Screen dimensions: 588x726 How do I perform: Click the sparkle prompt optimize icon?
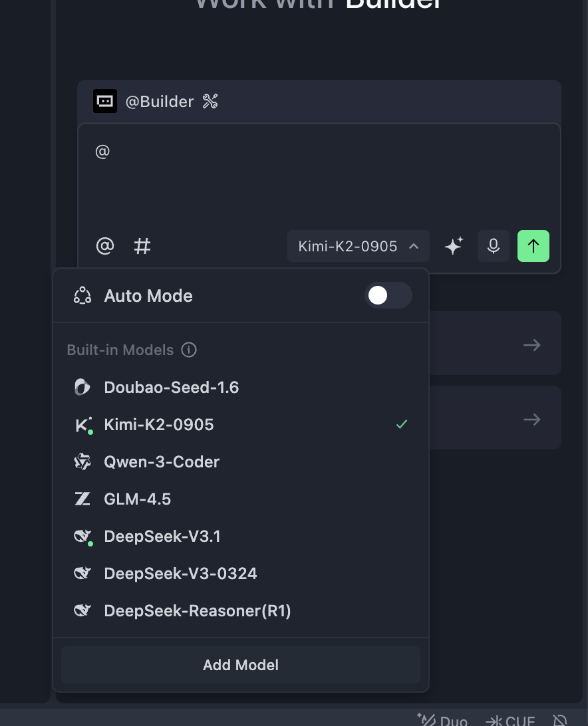click(x=454, y=246)
